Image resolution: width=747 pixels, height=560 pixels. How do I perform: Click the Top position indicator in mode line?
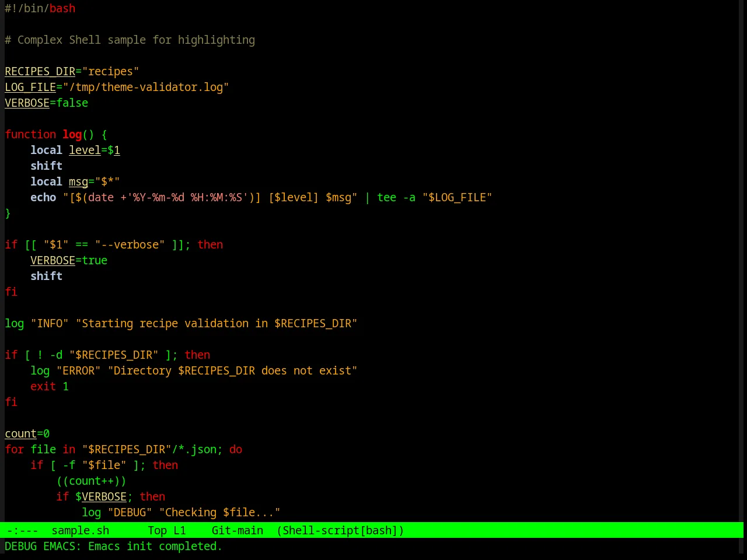click(158, 530)
